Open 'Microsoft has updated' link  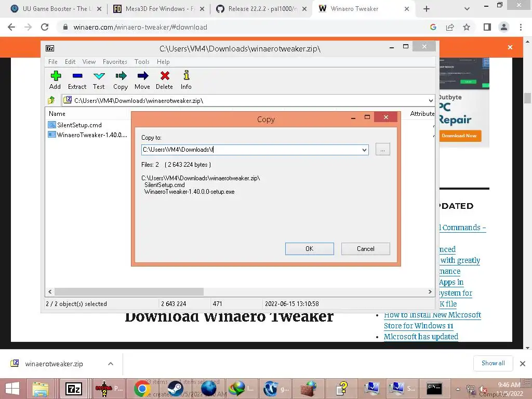(421, 337)
